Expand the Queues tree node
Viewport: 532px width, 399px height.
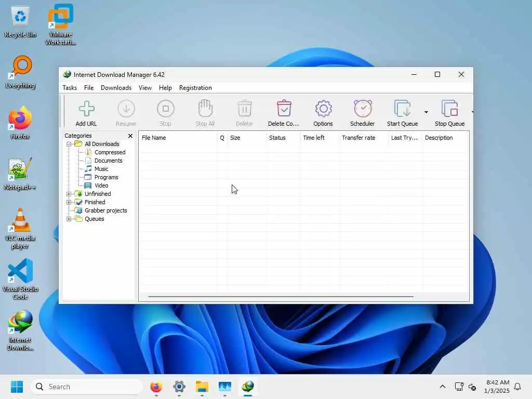coord(69,219)
